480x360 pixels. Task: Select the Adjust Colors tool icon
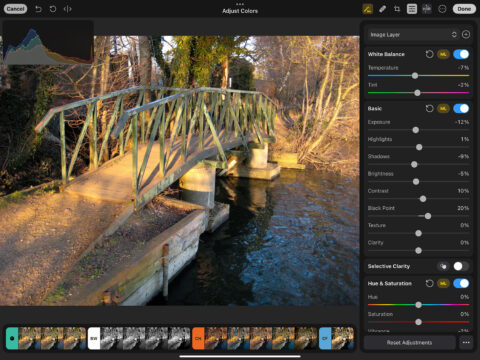(368, 9)
